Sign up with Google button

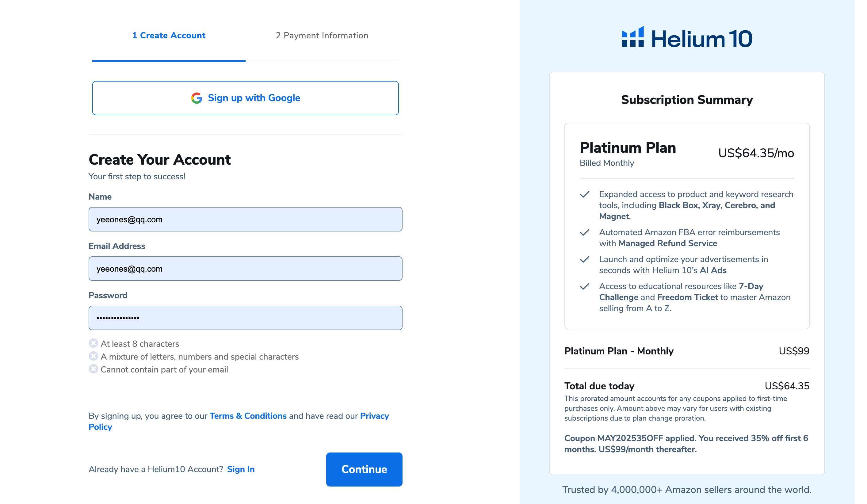coord(245,98)
